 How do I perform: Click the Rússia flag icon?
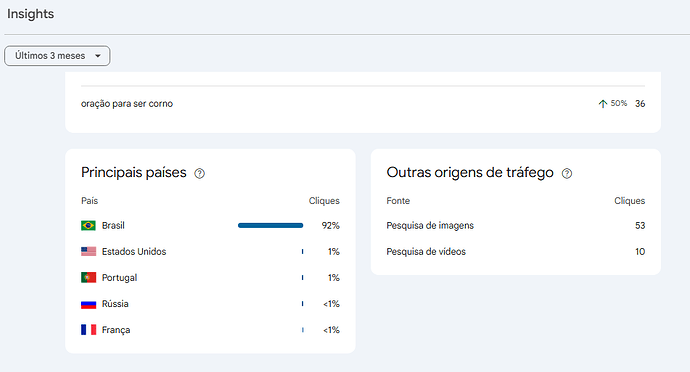(x=88, y=304)
